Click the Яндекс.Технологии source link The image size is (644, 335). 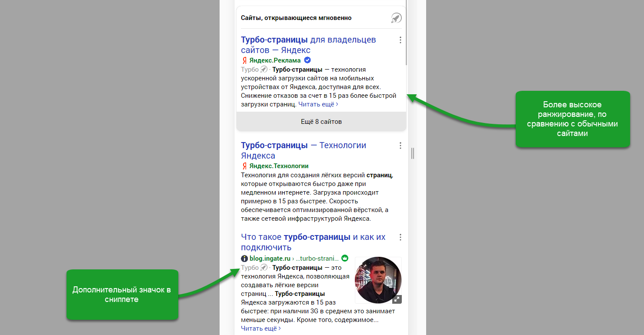coord(279,166)
